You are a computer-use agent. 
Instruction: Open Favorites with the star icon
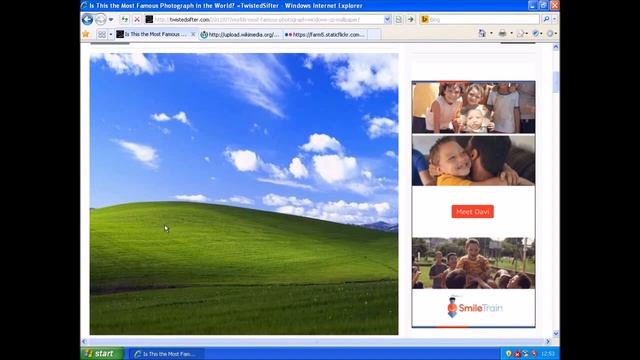pos(86,34)
